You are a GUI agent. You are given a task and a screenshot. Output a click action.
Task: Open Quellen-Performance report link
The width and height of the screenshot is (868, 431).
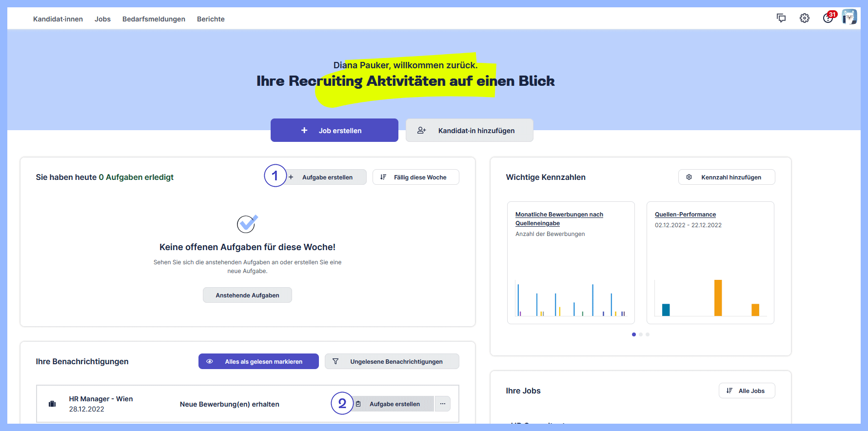point(685,215)
